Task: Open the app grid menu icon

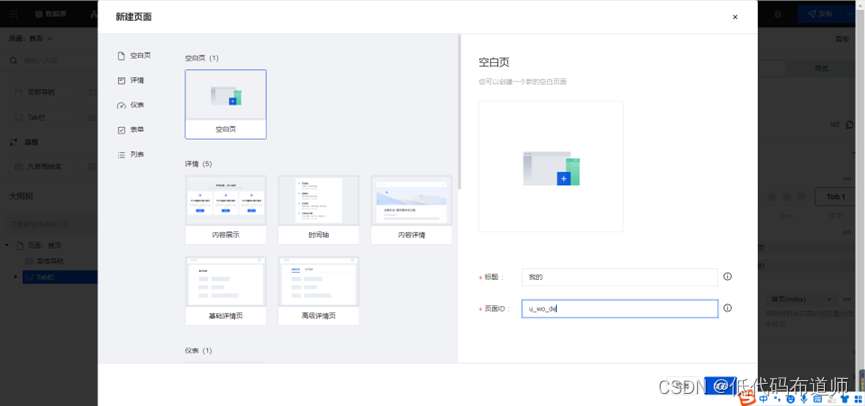Action: [x=13, y=14]
